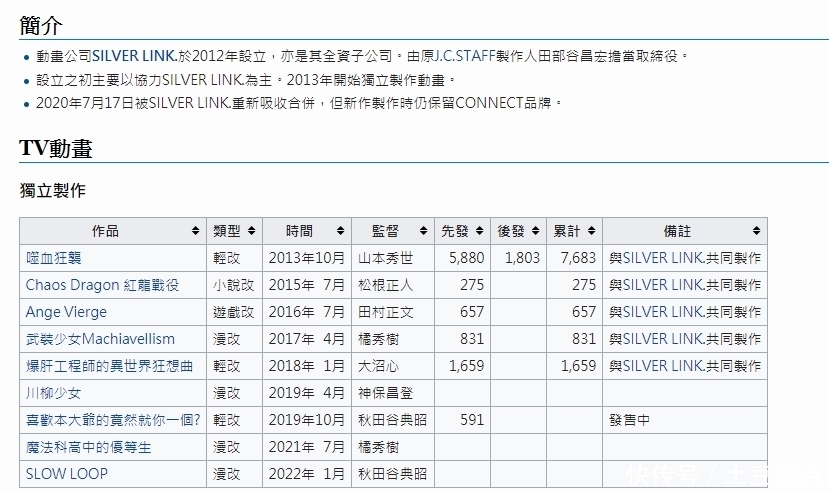
Task: Select the 7,683 cumulative value
Action: click(578, 258)
